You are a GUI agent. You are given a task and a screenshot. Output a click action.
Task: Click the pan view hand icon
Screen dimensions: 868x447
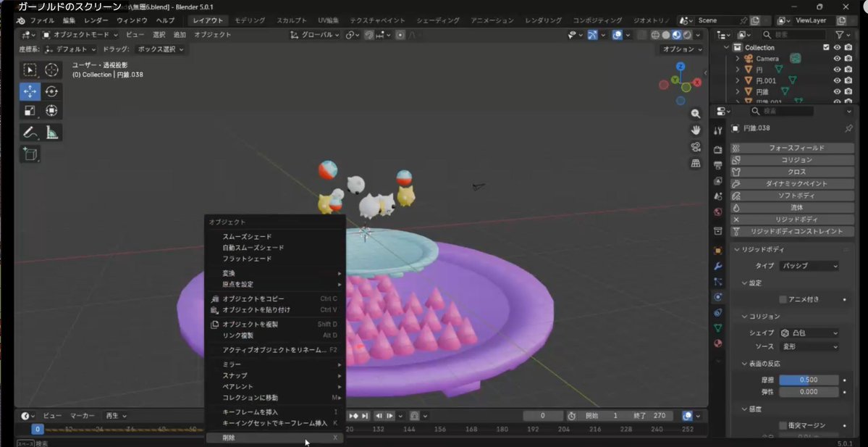696,130
